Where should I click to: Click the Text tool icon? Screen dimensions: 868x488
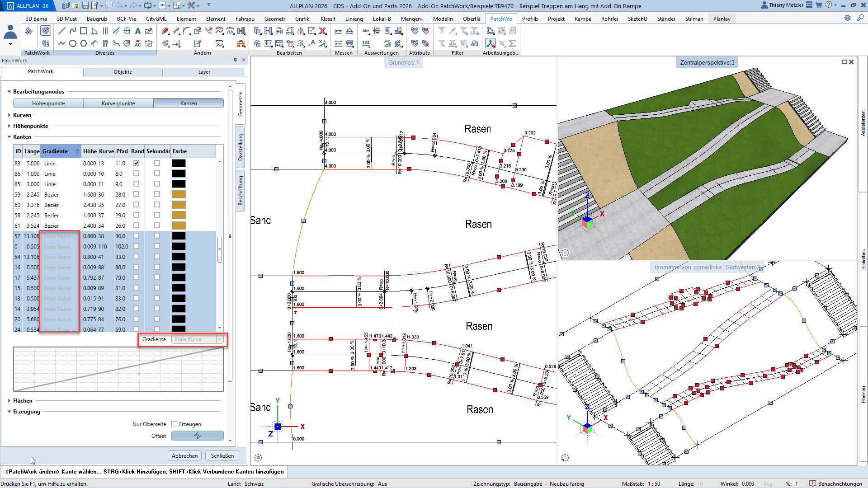[138, 31]
